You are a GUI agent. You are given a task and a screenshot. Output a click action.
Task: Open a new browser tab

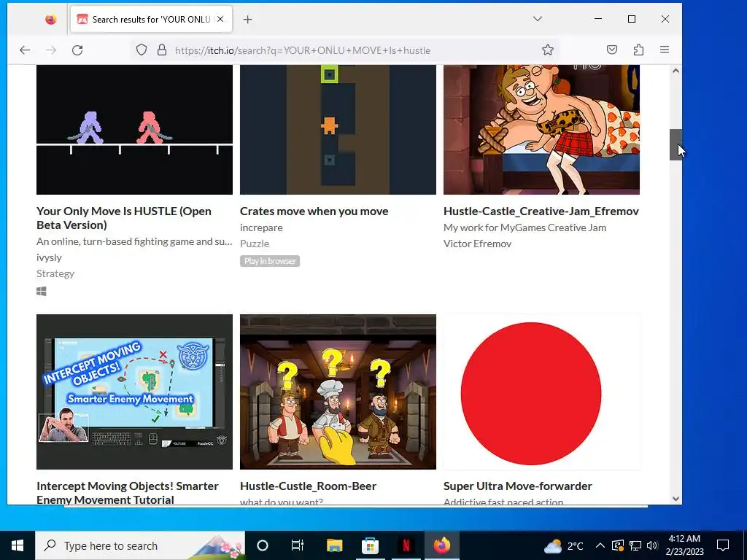[248, 19]
